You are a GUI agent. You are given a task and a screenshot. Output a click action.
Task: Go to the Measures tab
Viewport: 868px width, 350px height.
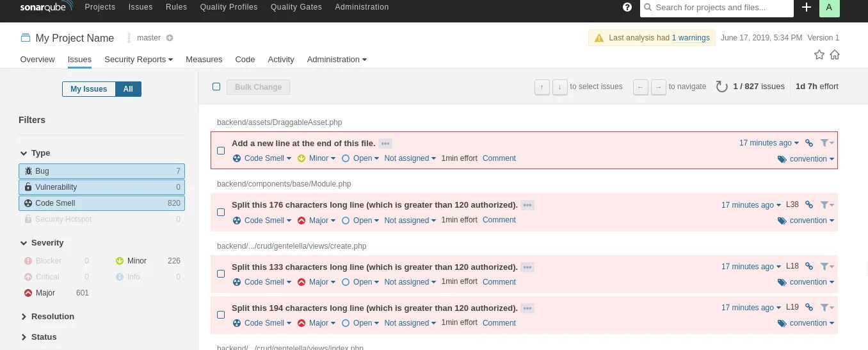tap(204, 60)
